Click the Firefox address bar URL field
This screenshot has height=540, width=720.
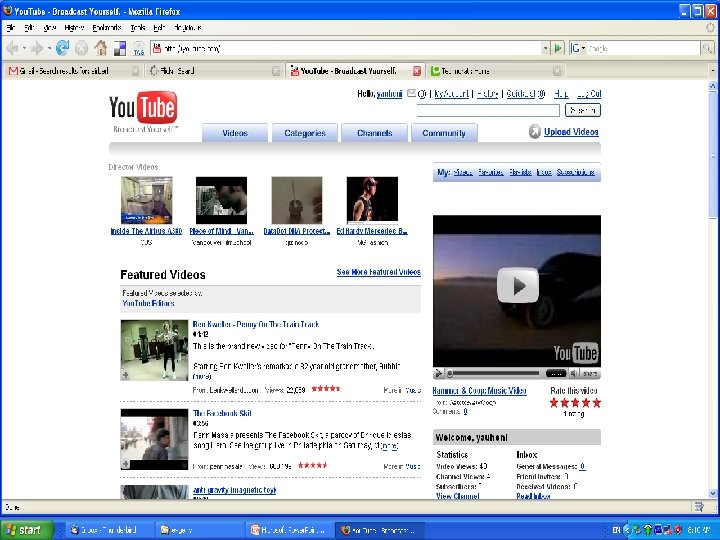347,48
